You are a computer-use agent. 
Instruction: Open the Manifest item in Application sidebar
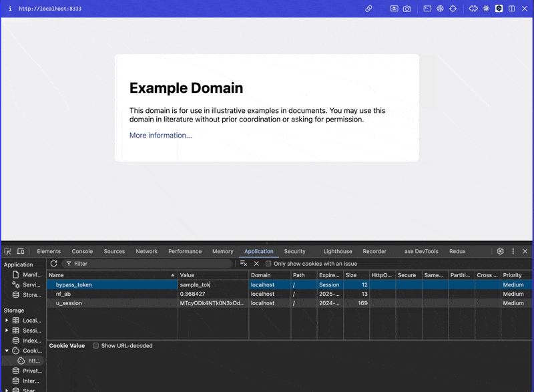[x=27, y=274]
